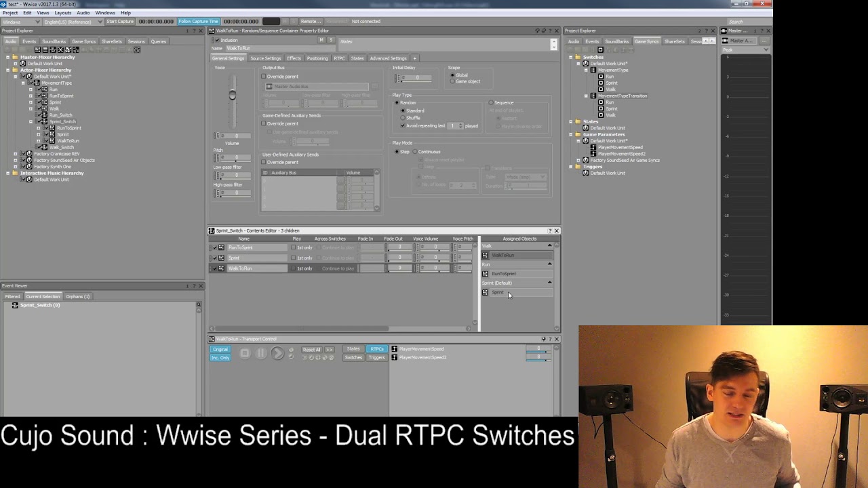This screenshot has width=868, height=488.
Task: Click the Contents Editor title icon
Action: tap(212, 230)
